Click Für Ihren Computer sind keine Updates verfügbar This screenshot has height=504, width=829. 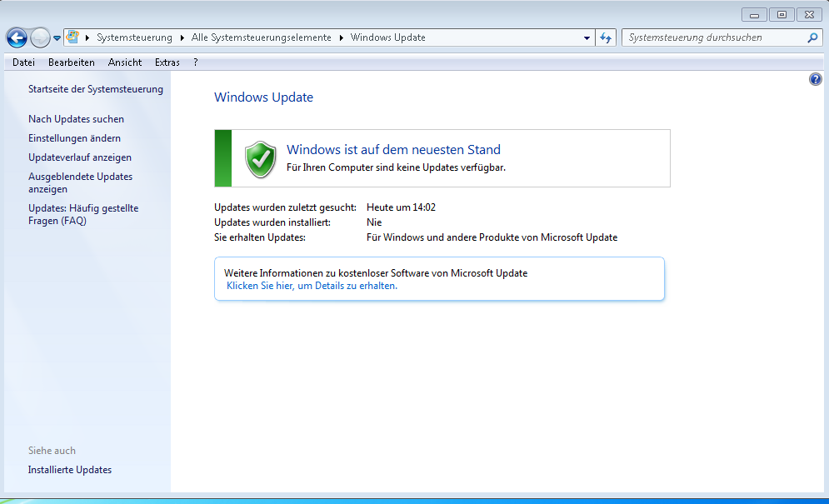click(x=396, y=167)
